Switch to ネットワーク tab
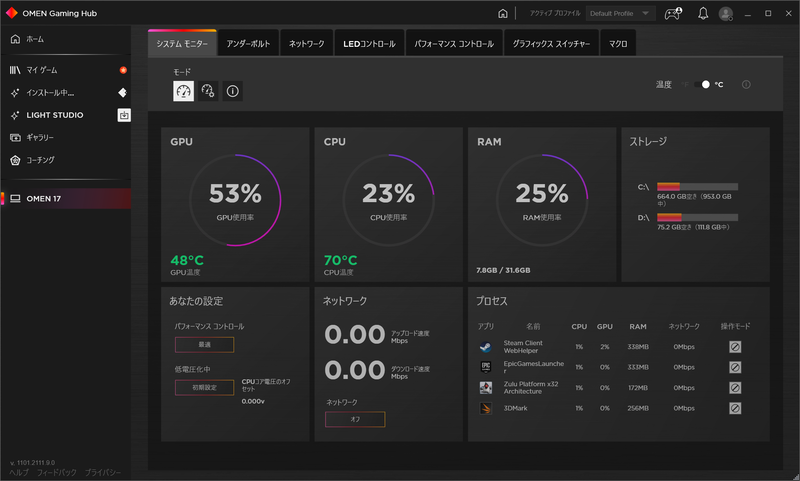800x481 pixels. tap(306, 43)
